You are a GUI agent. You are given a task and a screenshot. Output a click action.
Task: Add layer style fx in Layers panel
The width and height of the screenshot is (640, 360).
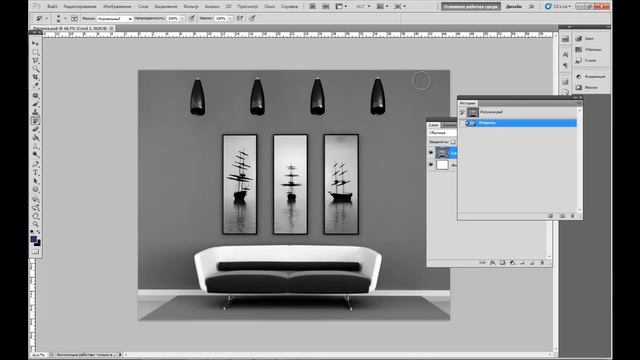click(x=493, y=263)
